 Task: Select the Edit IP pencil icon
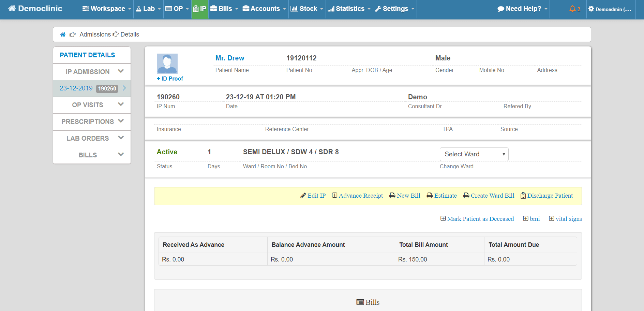[303, 195]
